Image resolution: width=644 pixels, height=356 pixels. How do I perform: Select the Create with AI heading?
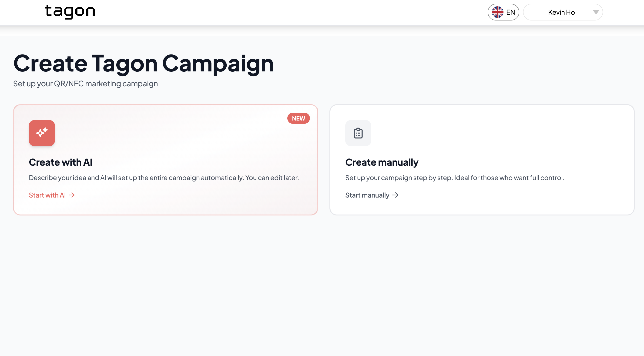pyautogui.click(x=60, y=162)
